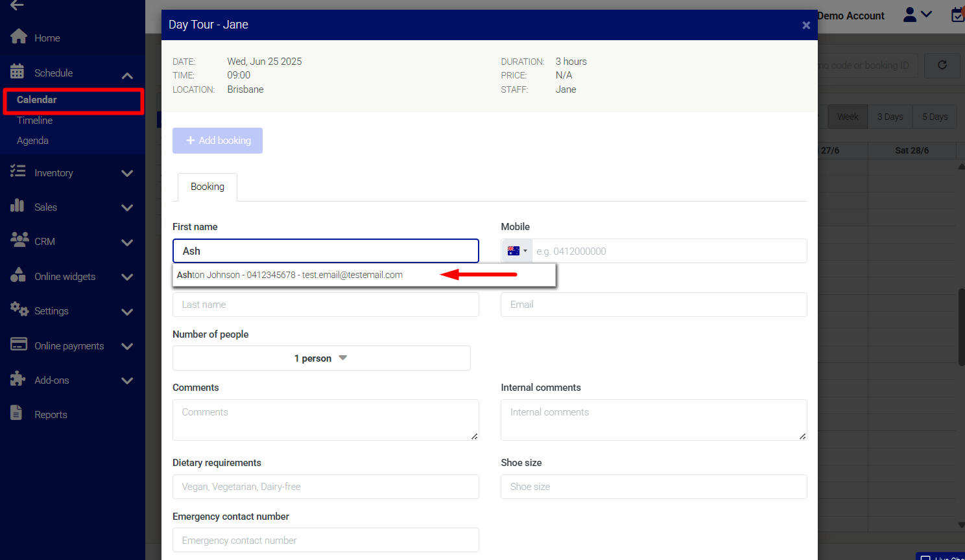The height and width of the screenshot is (560, 965).
Task: Expand the Online payments chevron
Action: click(127, 346)
